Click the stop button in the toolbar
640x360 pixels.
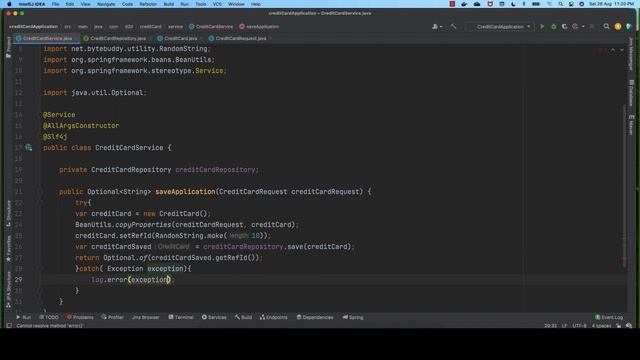[592, 27]
